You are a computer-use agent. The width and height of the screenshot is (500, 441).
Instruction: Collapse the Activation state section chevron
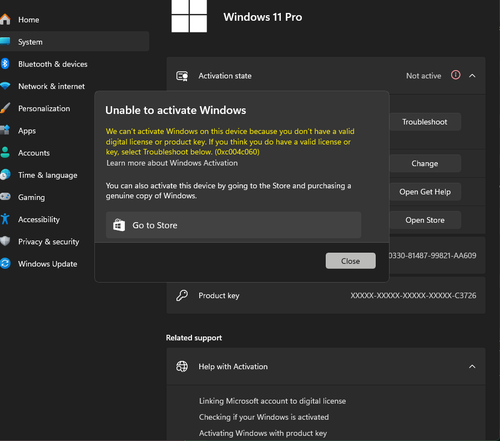[x=472, y=76]
